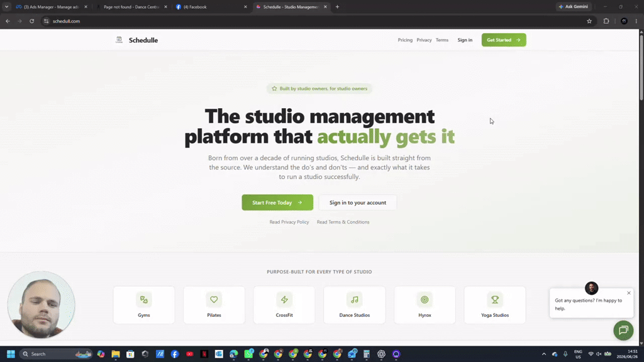Image resolution: width=644 pixels, height=362 pixels.
Task: Choose the CrossFit lightning icon card
Action: click(284, 305)
